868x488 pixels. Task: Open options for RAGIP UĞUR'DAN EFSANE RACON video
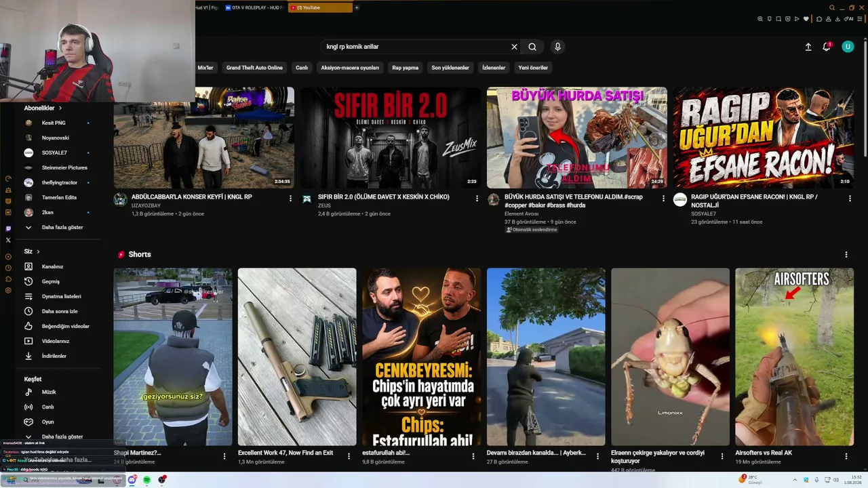tap(850, 199)
